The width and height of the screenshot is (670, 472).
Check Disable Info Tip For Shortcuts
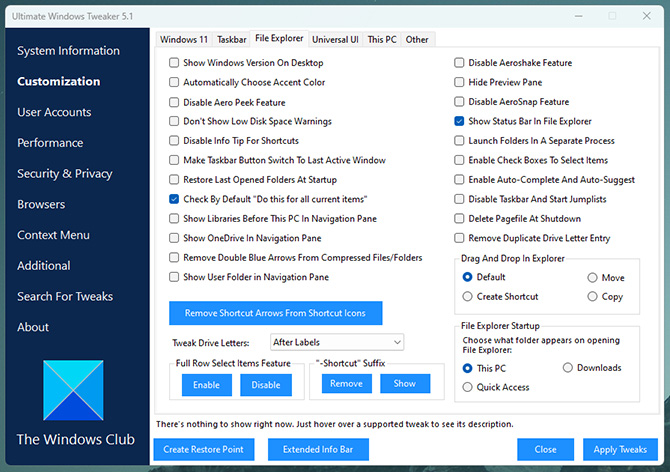tap(174, 141)
